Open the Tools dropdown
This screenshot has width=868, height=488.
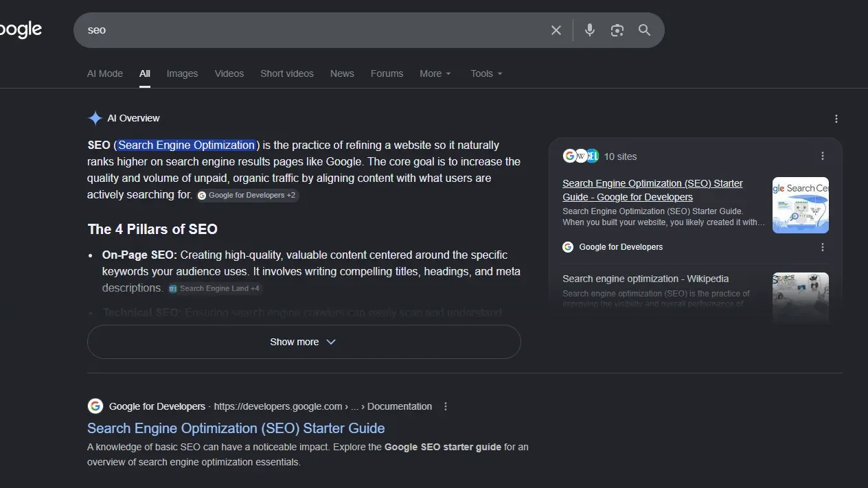tap(486, 73)
